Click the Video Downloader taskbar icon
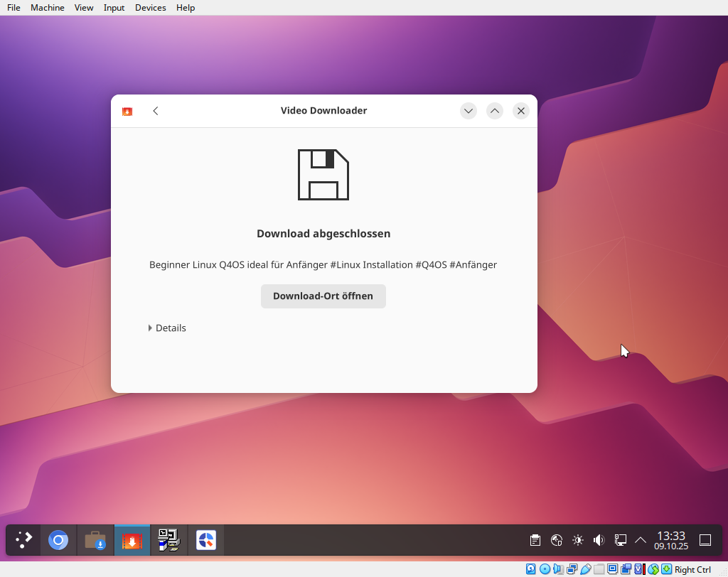The height and width of the screenshot is (577, 728). pyautogui.click(x=132, y=540)
